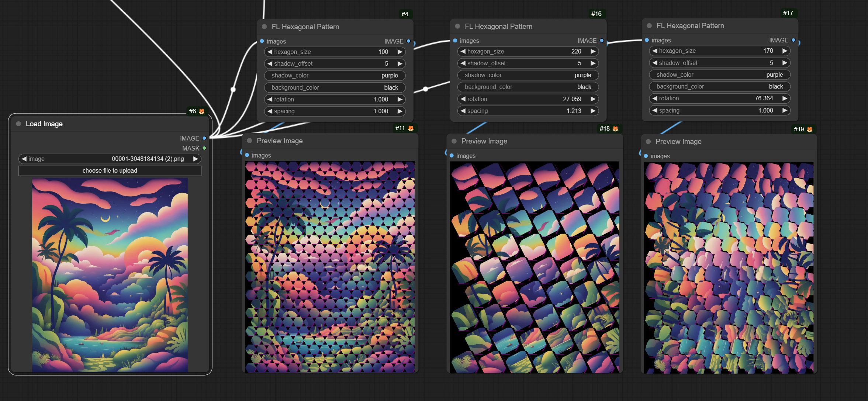
Task: Click the choose file to upload button
Action: 110,170
